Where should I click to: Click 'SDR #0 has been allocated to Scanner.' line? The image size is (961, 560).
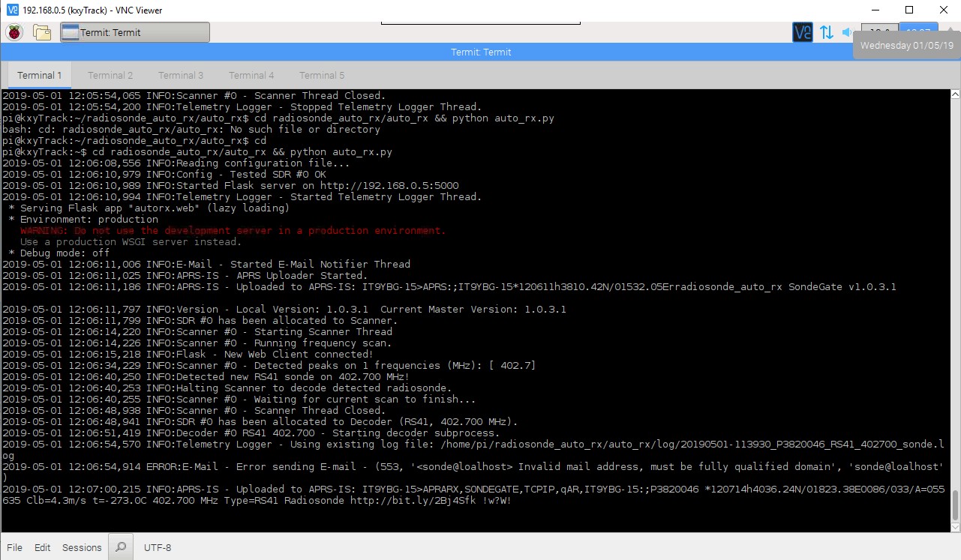[200, 320]
